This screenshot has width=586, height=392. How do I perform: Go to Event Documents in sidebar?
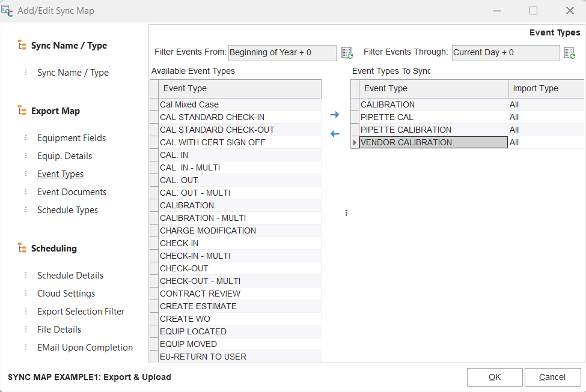coord(72,192)
